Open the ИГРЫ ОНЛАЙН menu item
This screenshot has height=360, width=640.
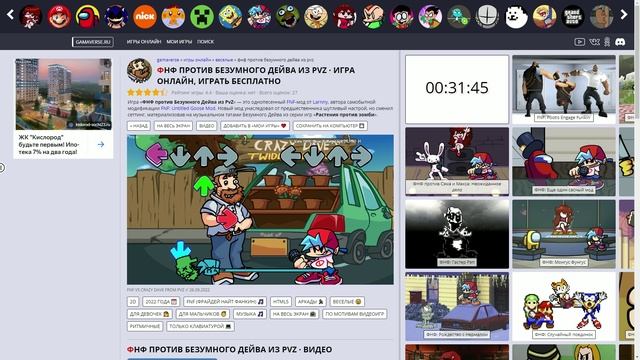click(x=144, y=42)
